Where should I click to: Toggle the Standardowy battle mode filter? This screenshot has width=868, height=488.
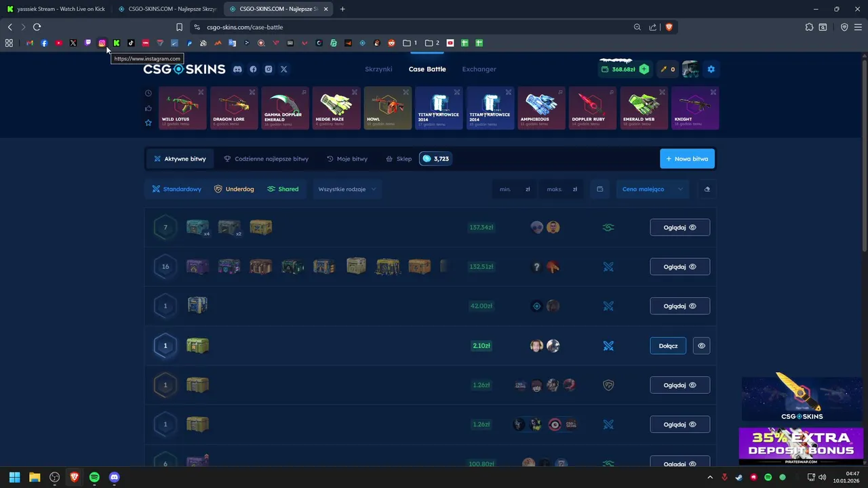[177, 189]
